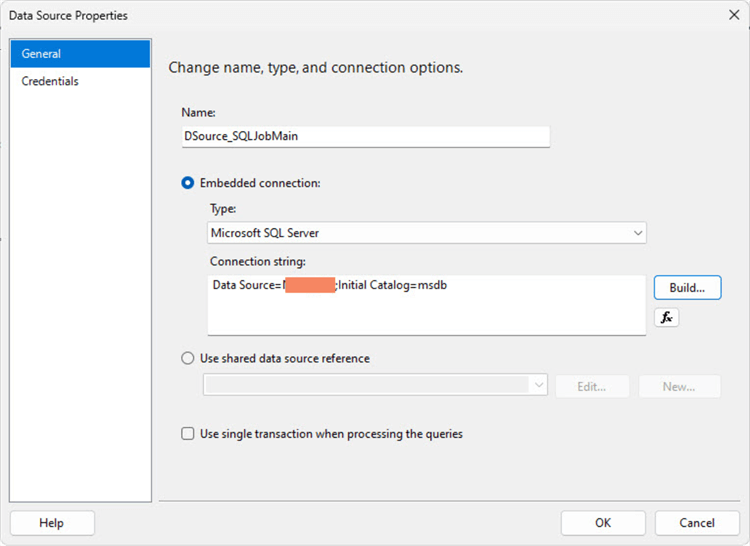Enable Use single transaction when processing queries

pos(188,434)
